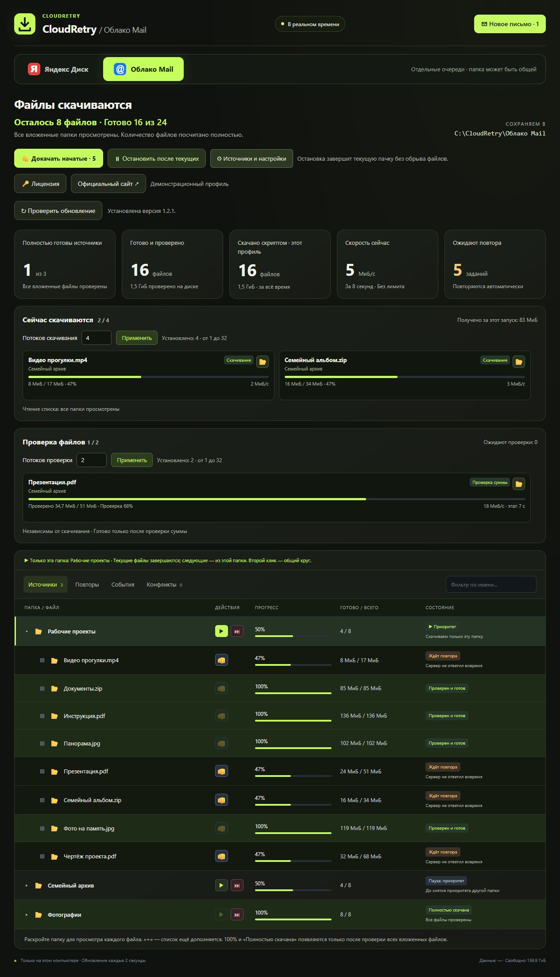Click skip-forward icon for Семейный архив folder
Image resolution: width=560 pixels, height=977 pixels.
pyautogui.click(x=237, y=885)
